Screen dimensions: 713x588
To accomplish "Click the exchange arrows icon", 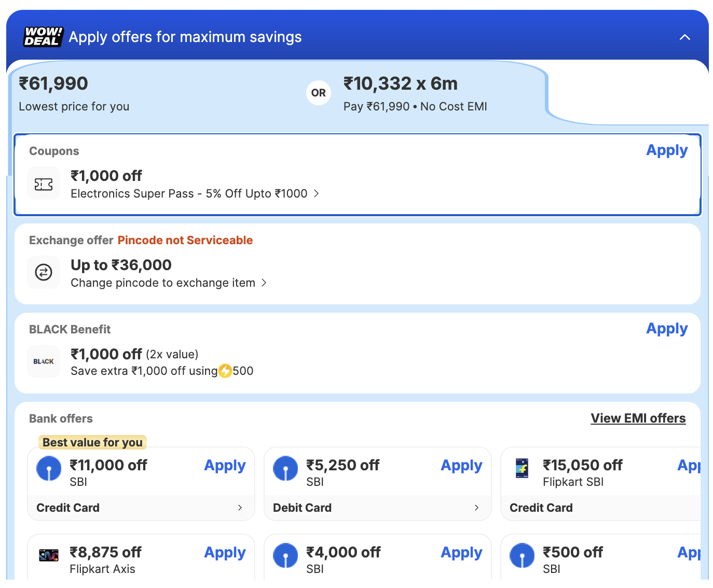I will [44, 272].
